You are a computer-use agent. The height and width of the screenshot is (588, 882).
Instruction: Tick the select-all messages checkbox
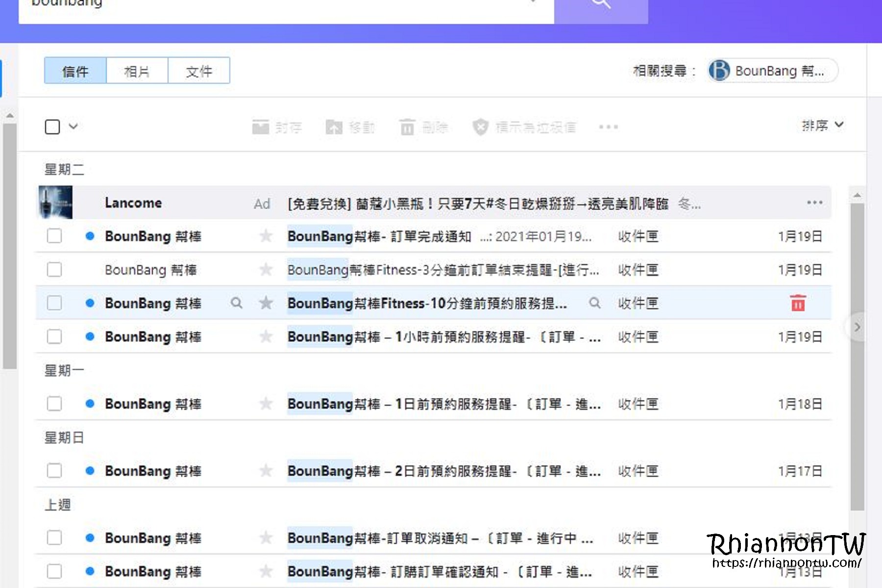52,127
